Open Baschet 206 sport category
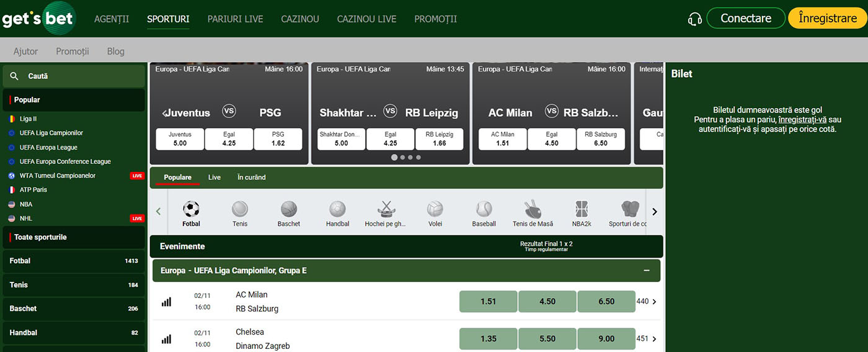The width and height of the screenshot is (868, 352). coord(74,309)
